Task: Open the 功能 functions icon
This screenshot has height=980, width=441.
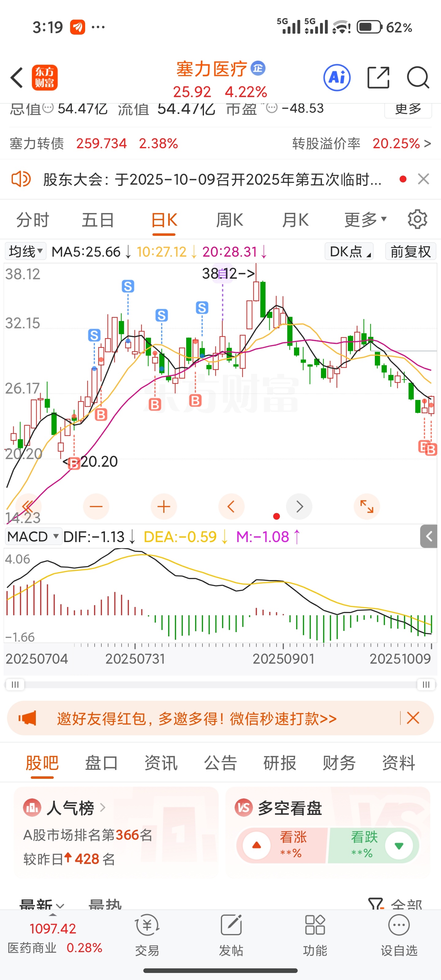Action: [315, 925]
